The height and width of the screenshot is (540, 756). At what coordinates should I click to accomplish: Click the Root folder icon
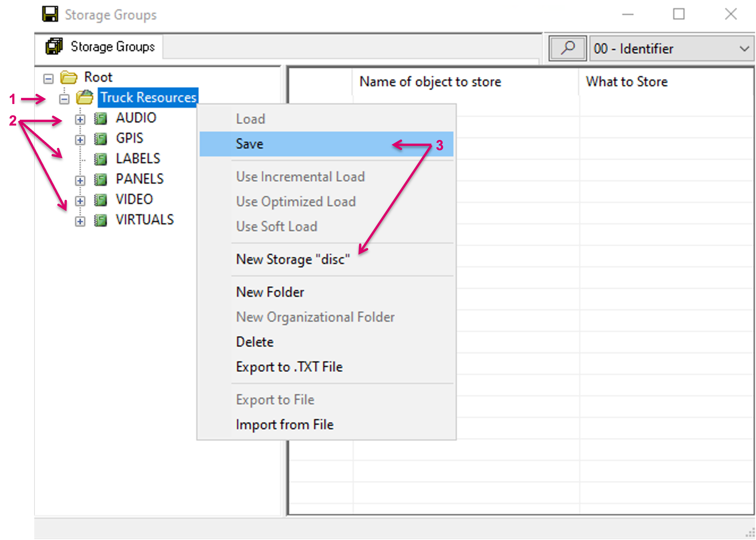69,77
